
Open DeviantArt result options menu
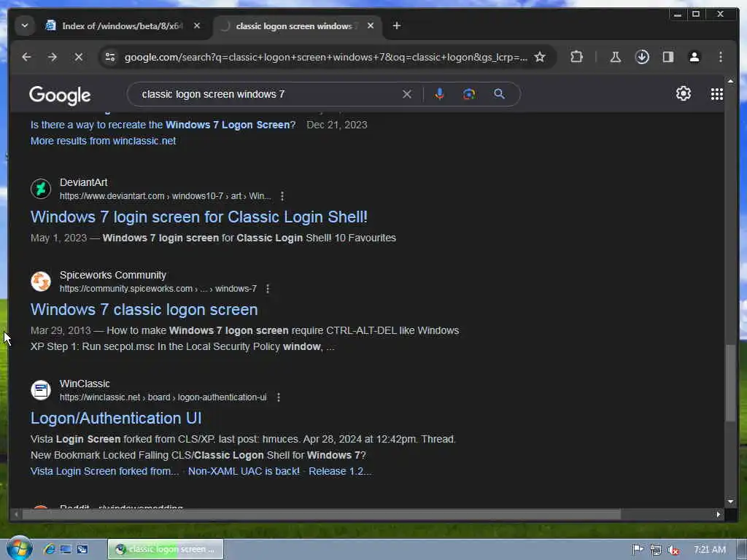[282, 196]
